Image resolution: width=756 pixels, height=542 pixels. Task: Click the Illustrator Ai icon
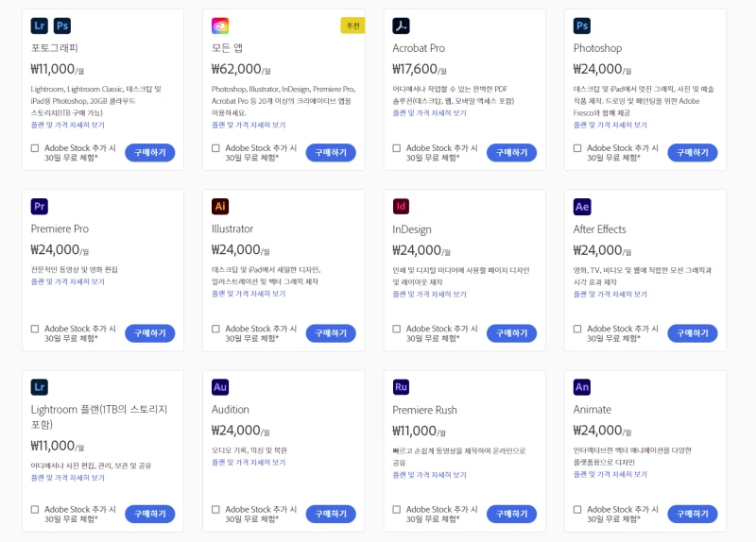click(220, 206)
